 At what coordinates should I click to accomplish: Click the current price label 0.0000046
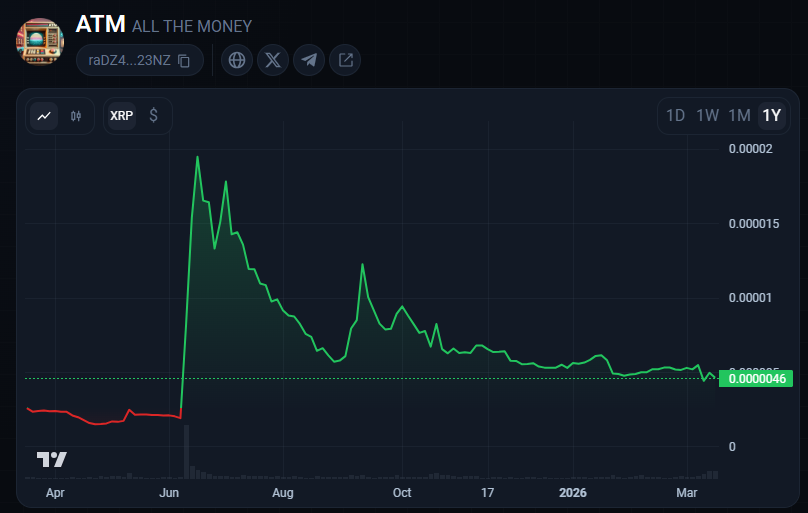(756, 379)
